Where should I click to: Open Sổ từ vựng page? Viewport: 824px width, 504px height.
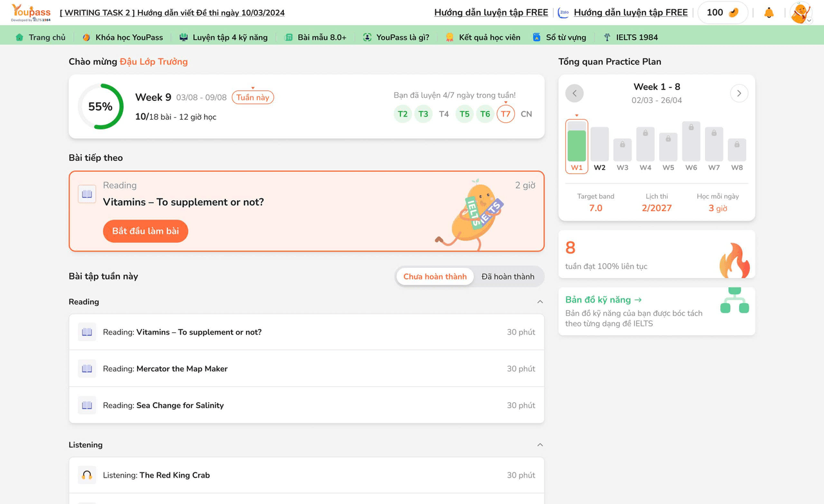[559, 37]
